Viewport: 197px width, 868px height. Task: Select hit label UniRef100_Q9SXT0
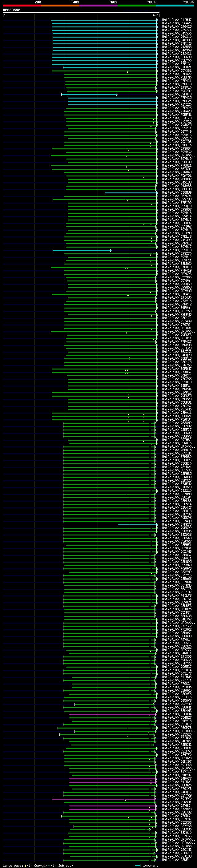coord(176,250)
